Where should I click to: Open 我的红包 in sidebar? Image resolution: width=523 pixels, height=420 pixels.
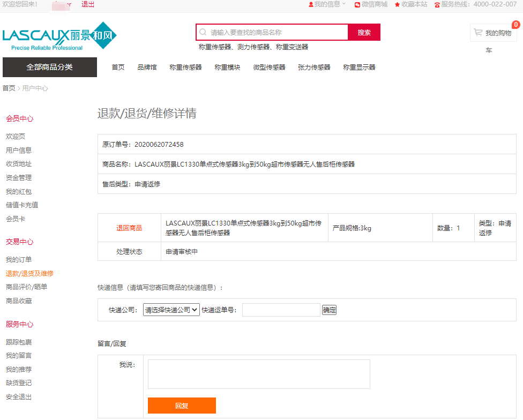pyautogui.click(x=19, y=192)
